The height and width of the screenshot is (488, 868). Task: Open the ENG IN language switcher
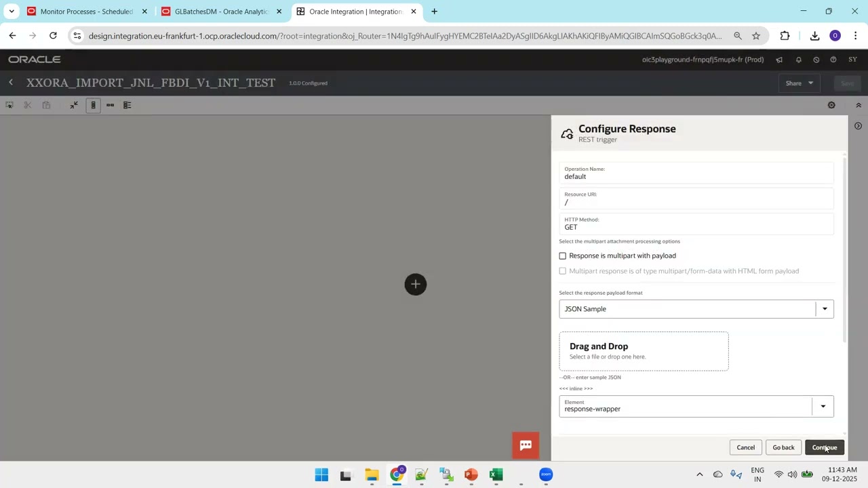(x=757, y=474)
